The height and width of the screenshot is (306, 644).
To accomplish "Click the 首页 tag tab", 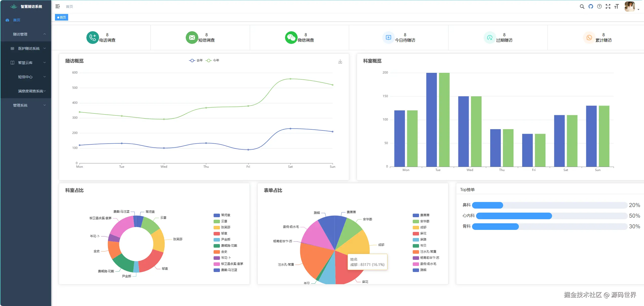I will 62,17.
